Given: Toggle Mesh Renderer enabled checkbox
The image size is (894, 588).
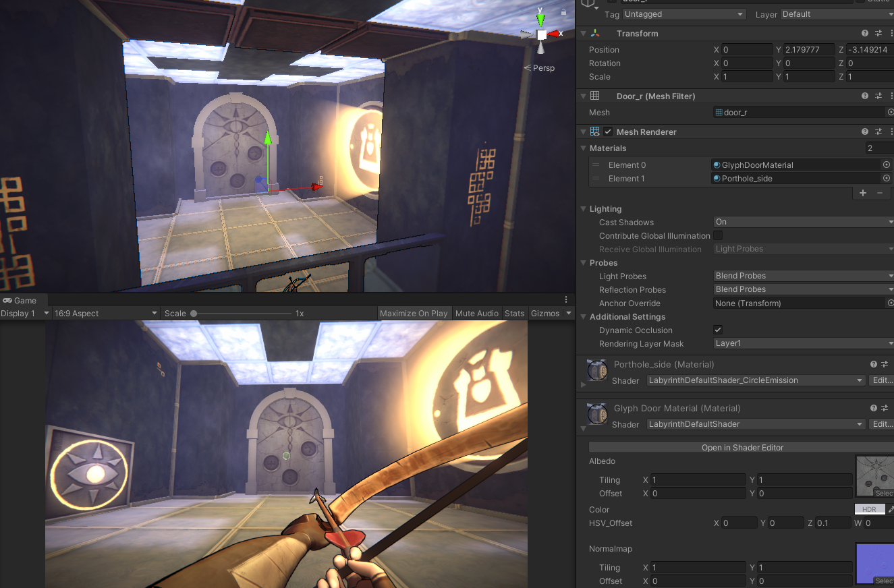Looking at the screenshot, I should pos(608,131).
